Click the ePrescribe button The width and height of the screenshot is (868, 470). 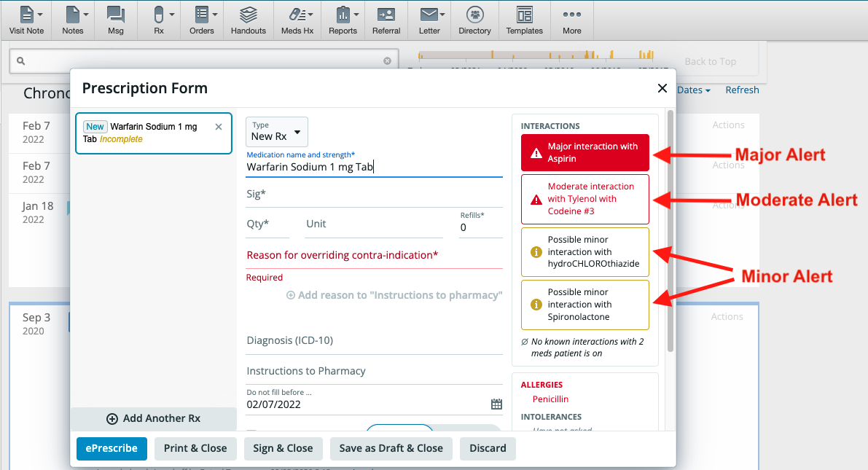pos(112,448)
